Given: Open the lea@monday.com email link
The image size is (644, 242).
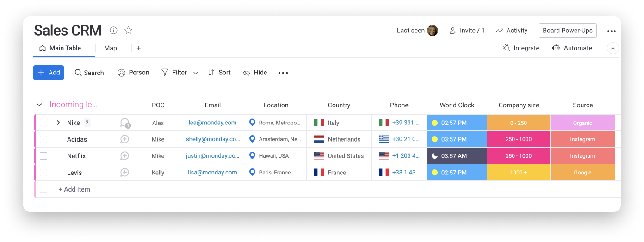Looking at the screenshot, I should tap(212, 123).
